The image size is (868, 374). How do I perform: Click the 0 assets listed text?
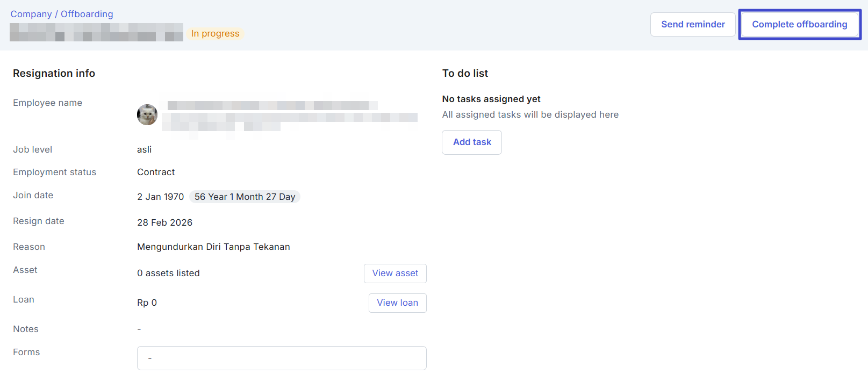pos(168,273)
